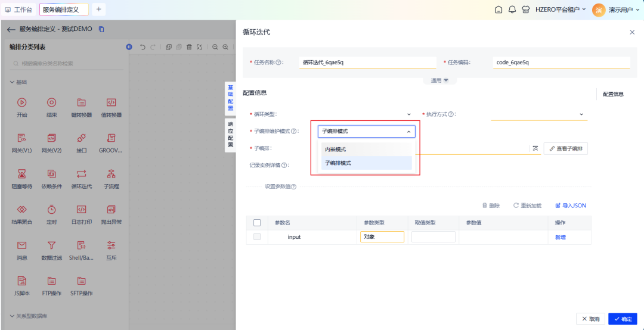Collapse the 基础 category section
The height and width of the screenshot is (330, 644).
tap(12, 82)
